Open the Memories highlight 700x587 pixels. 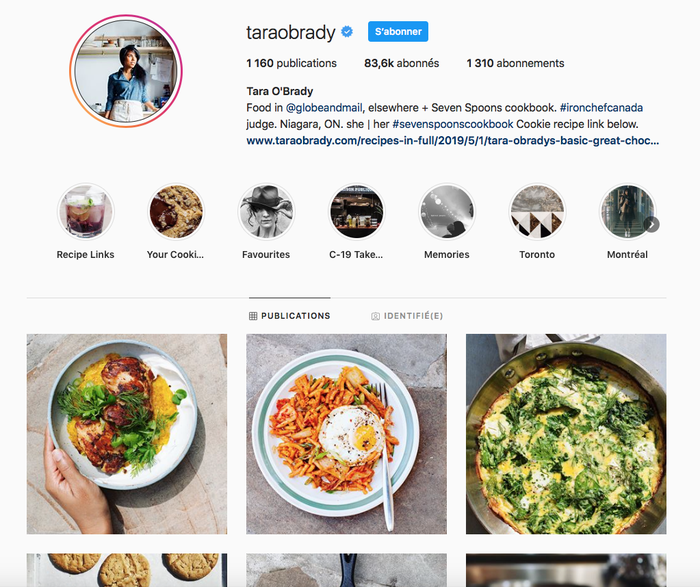(x=447, y=212)
